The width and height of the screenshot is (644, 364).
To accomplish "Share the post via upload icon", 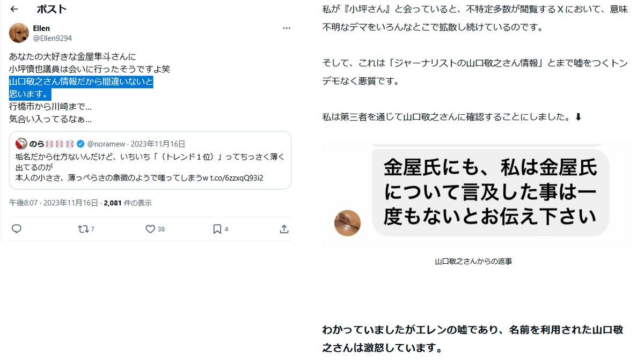I will coord(284,229).
